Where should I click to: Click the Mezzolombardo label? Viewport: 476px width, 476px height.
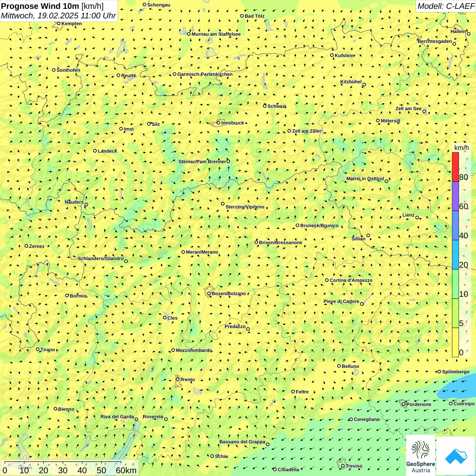(194, 350)
